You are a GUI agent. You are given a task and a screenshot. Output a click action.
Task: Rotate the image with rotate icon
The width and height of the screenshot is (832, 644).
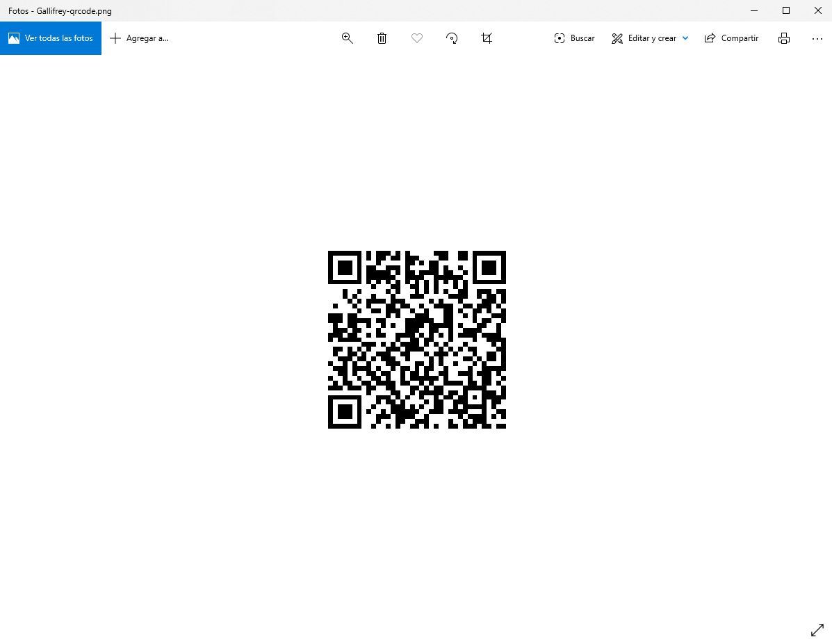[x=452, y=38]
